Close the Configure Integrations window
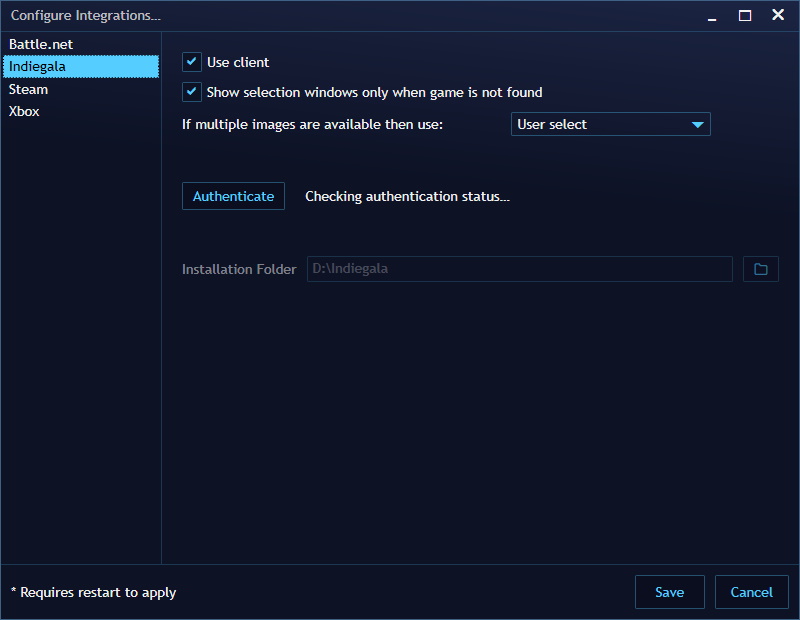This screenshot has width=800, height=620. [778, 15]
